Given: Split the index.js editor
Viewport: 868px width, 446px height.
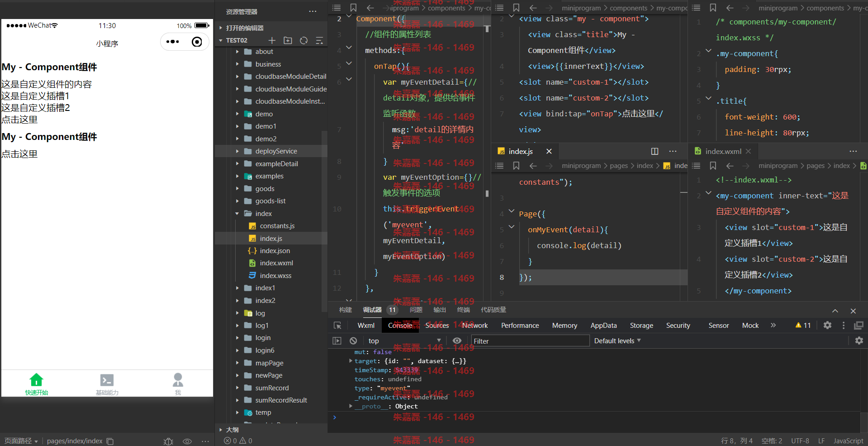Looking at the screenshot, I should (655, 151).
